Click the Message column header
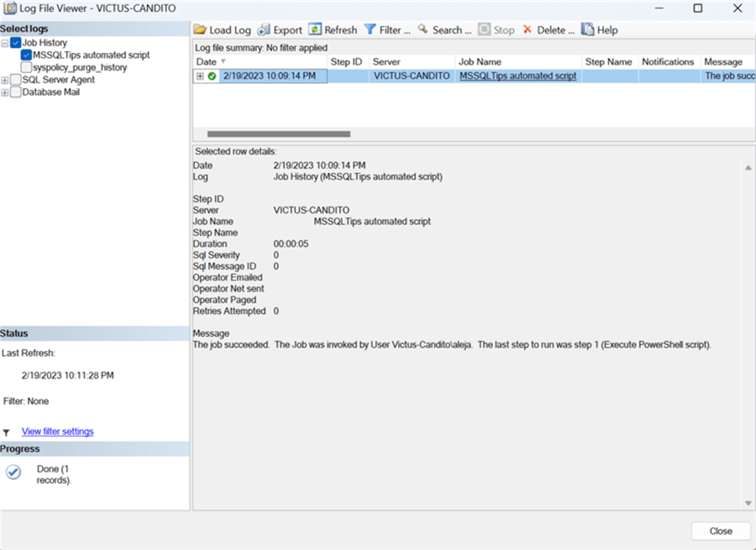Image resolution: width=756 pixels, height=550 pixels. tap(728, 61)
